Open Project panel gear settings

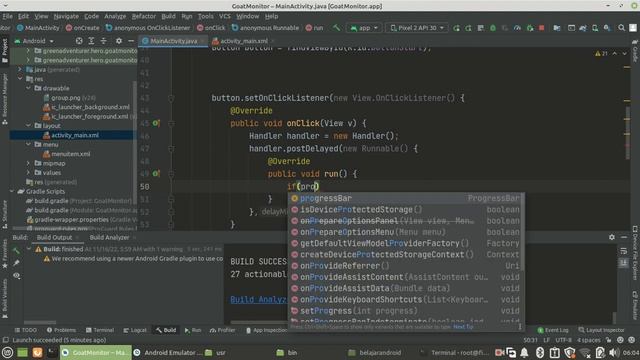tap(119, 41)
